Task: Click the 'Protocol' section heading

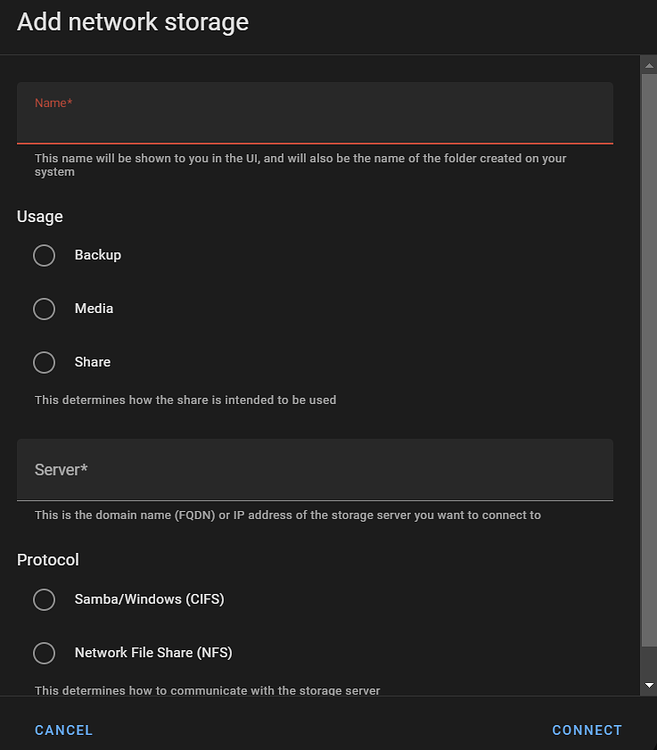Action: point(48,560)
